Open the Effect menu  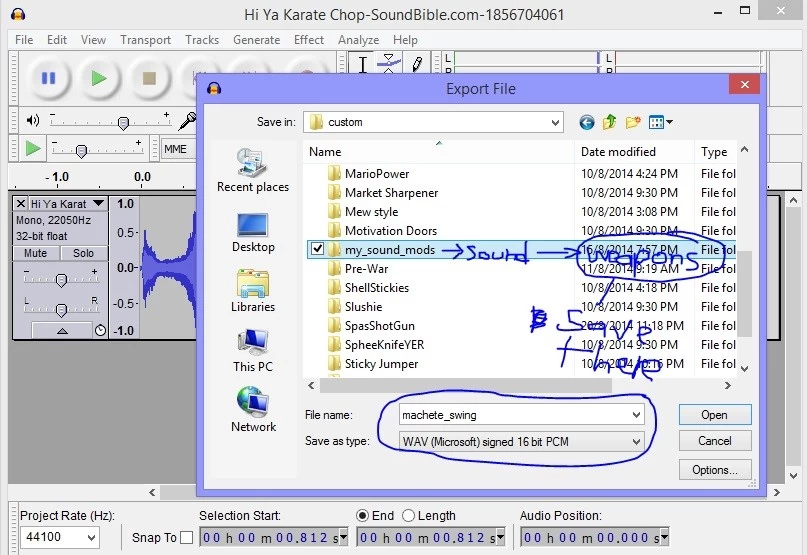[x=309, y=40]
